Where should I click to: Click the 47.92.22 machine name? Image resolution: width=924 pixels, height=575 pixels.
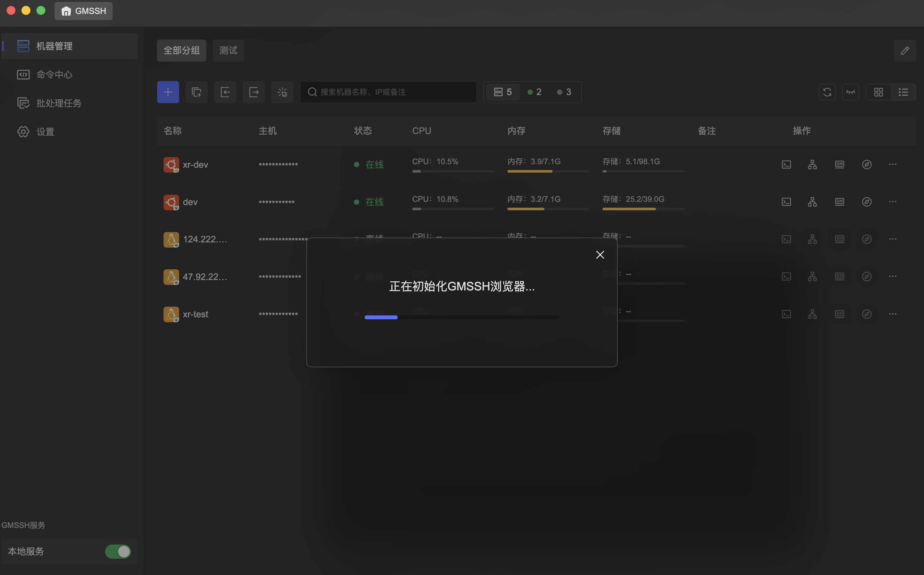click(205, 276)
